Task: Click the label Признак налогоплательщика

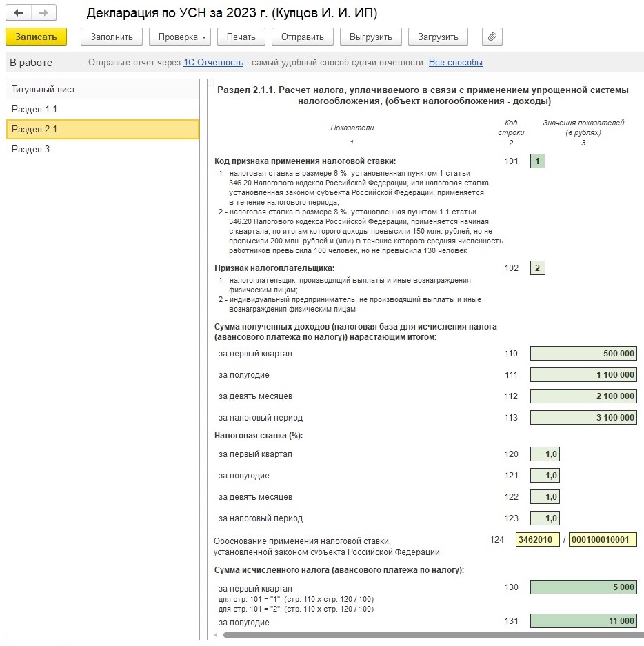Action: point(274,268)
